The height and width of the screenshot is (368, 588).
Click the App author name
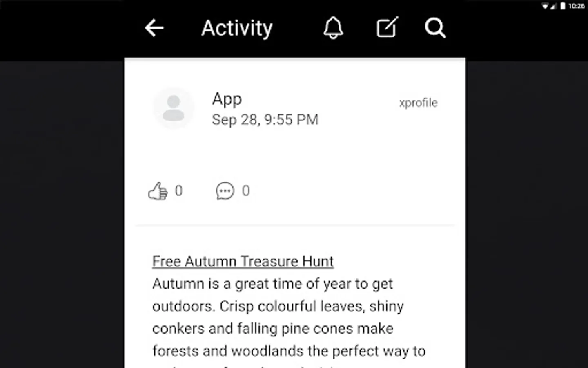(227, 99)
